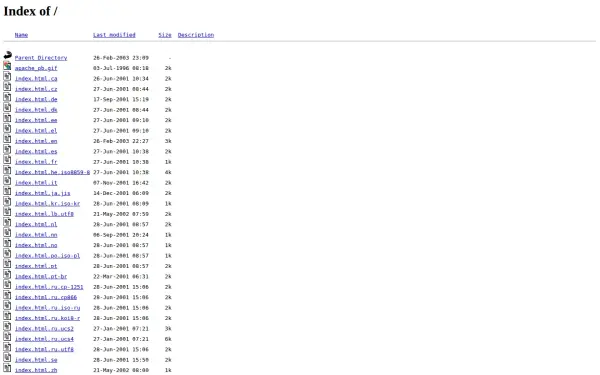The height and width of the screenshot is (375, 600).
Task: Open the index.html.ru.cp-1251 link
Action: 49,287
